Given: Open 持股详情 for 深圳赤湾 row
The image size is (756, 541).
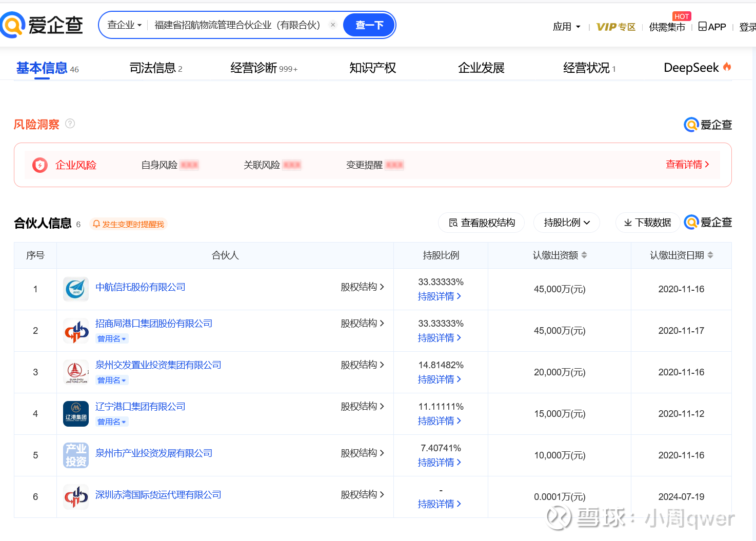Looking at the screenshot, I should (x=440, y=504).
